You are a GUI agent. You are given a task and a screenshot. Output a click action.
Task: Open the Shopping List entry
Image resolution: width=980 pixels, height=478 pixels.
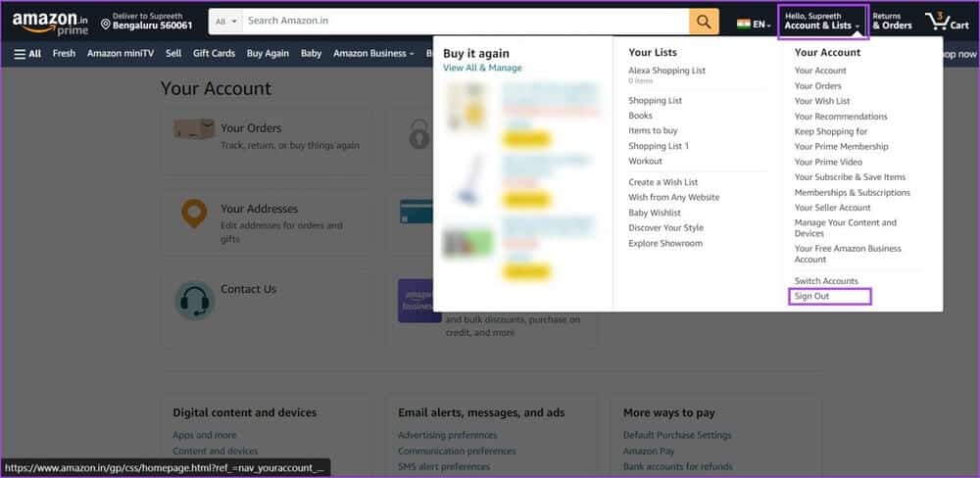[655, 101]
